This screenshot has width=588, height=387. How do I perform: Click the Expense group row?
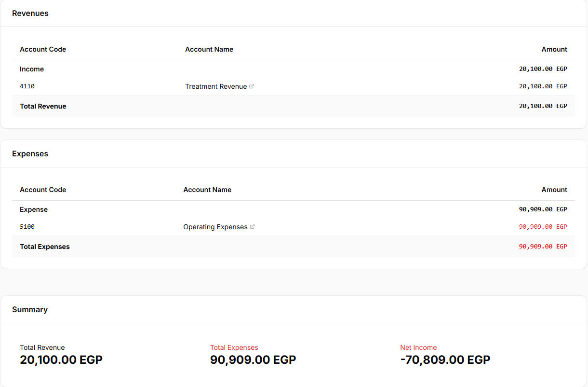click(x=294, y=209)
